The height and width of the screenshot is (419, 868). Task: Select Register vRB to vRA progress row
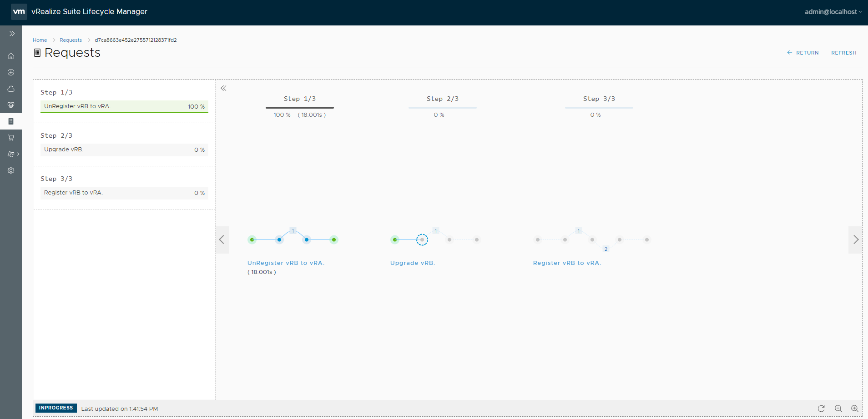click(x=124, y=193)
